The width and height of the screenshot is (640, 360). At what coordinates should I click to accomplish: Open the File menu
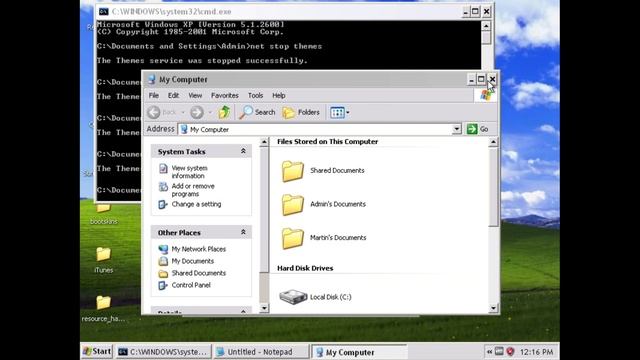tap(153, 96)
